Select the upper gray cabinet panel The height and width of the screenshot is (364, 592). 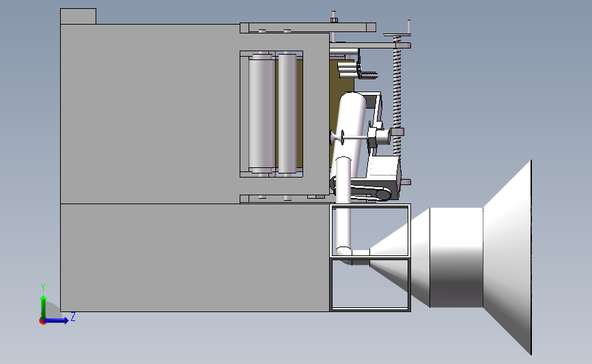coord(151,113)
